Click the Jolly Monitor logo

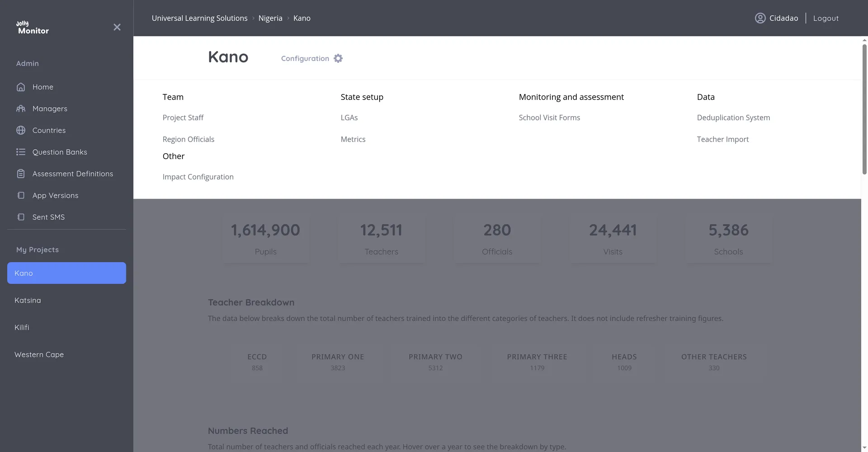click(33, 28)
